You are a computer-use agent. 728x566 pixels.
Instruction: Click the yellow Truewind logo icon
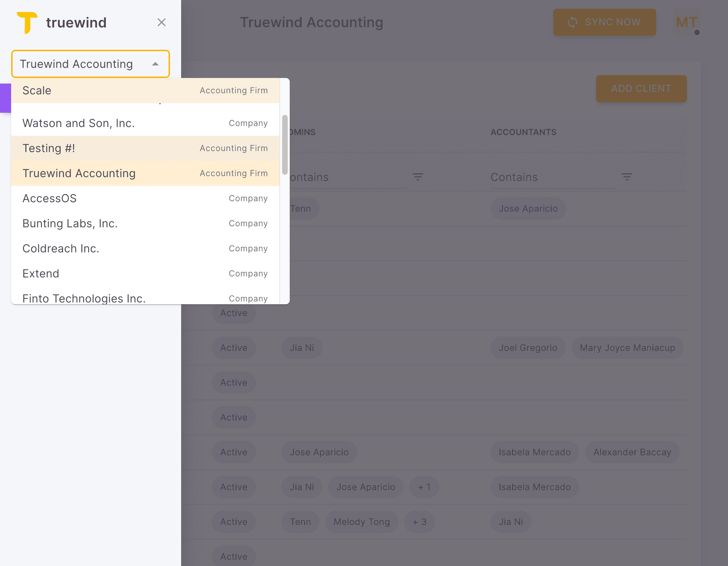pyautogui.click(x=28, y=22)
